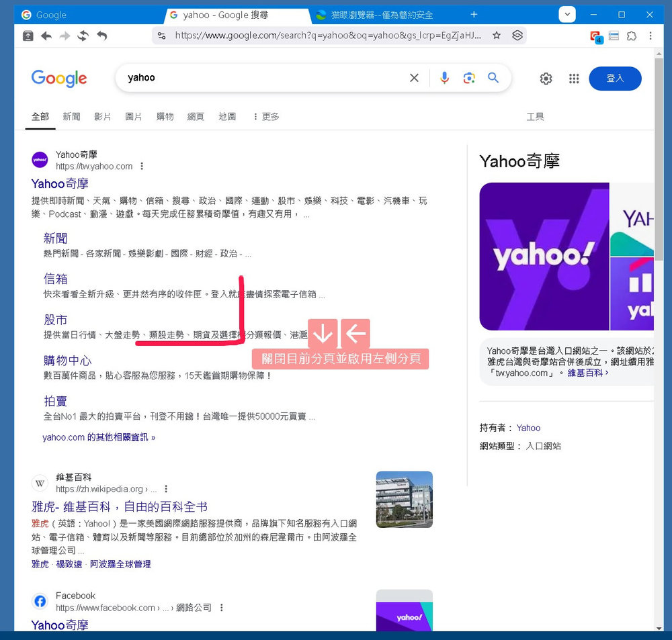Image resolution: width=672 pixels, height=640 pixels.
Task: Search by image with Lens icon
Action: (x=469, y=78)
